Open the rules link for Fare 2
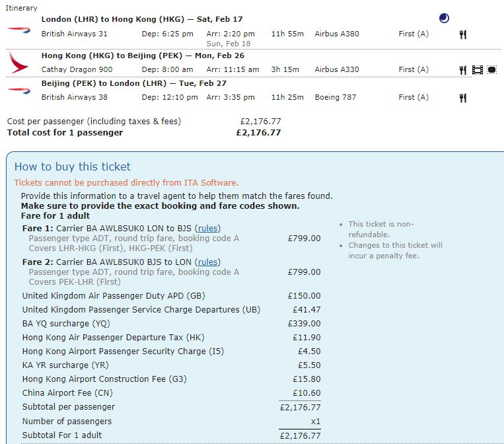This screenshot has height=444, width=504. coord(208,262)
